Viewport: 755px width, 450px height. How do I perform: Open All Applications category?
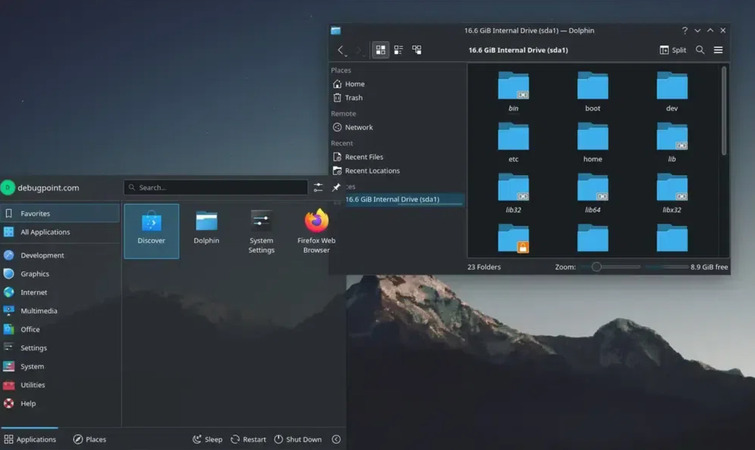pyautogui.click(x=60, y=232)
